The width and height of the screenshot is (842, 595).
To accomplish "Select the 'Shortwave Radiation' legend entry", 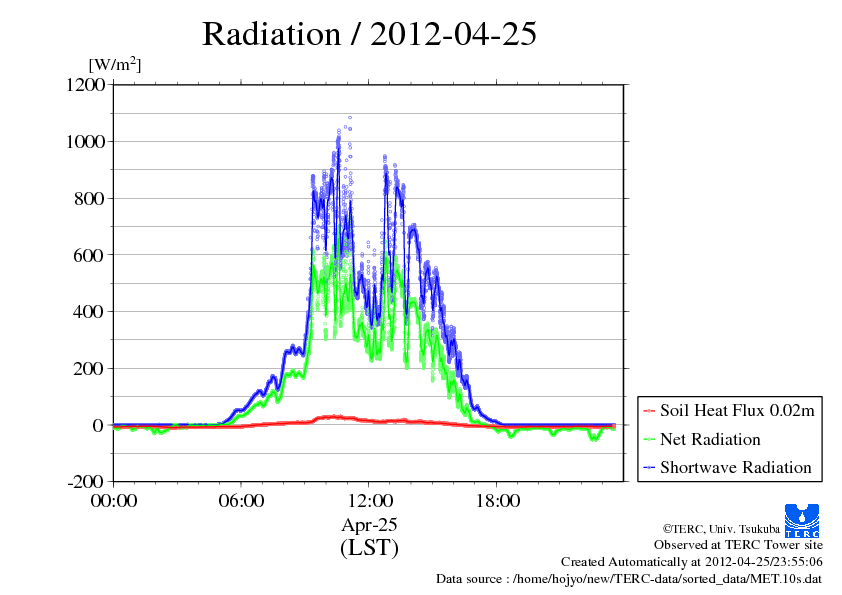I will pyautogui.click(x=727, y=467).
